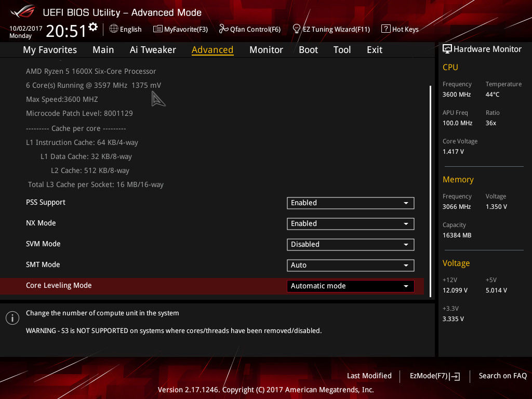This screenshot has width=532, height=399.
Task: Click the Memory Voltage 1.350 V value
Action: 496,207
